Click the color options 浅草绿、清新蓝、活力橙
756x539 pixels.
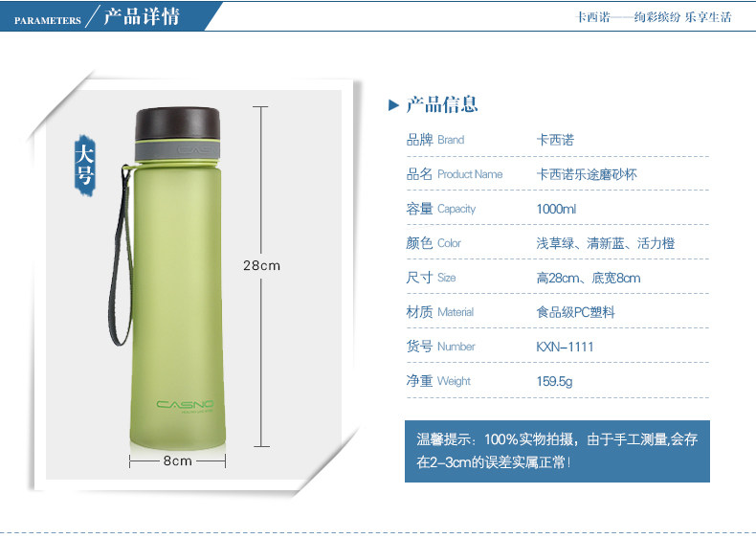606,243
